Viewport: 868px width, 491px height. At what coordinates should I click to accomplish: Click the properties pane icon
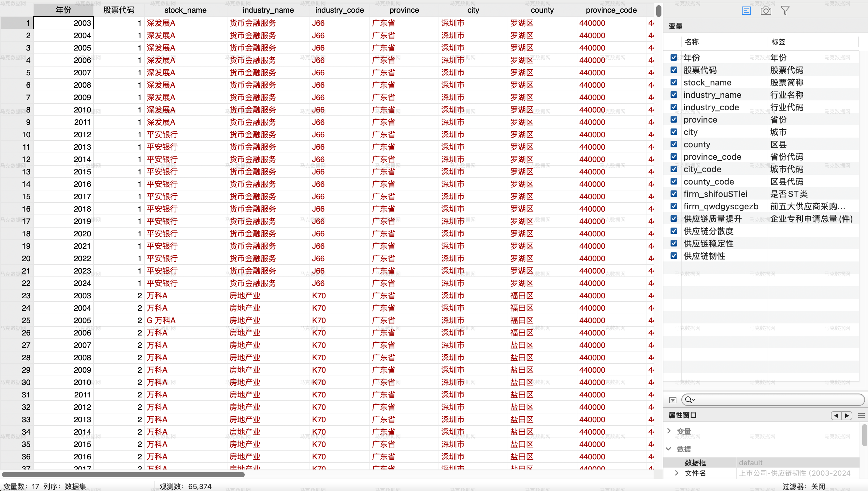746,11
